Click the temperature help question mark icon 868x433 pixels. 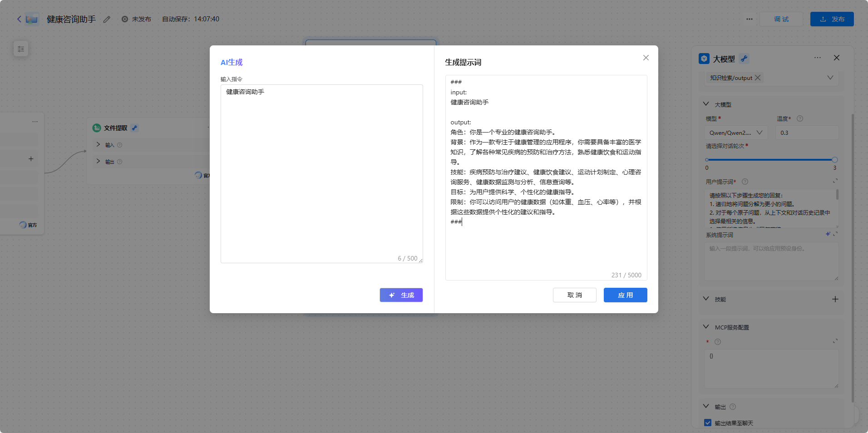pyautogui.click(x=800, y=118)
